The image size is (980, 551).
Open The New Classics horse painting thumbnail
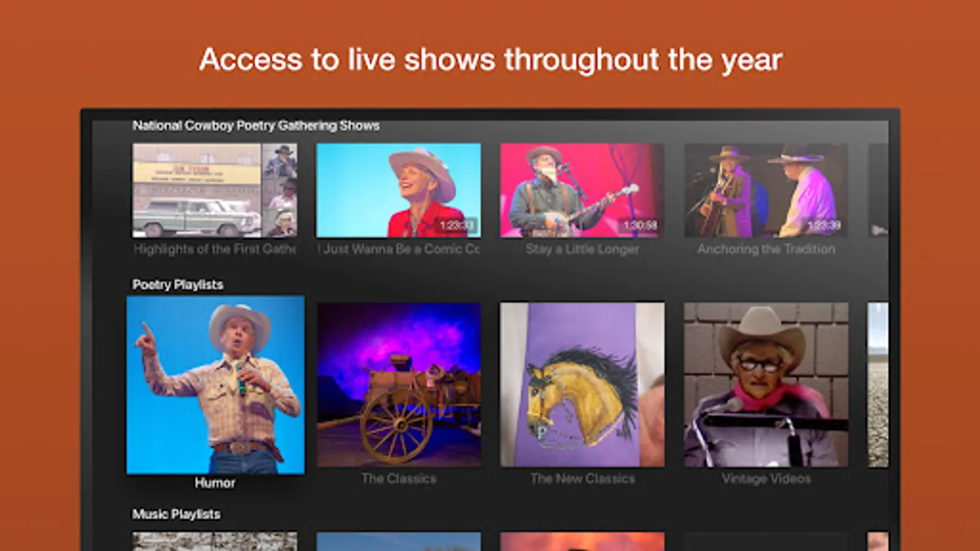coord(582,384)
